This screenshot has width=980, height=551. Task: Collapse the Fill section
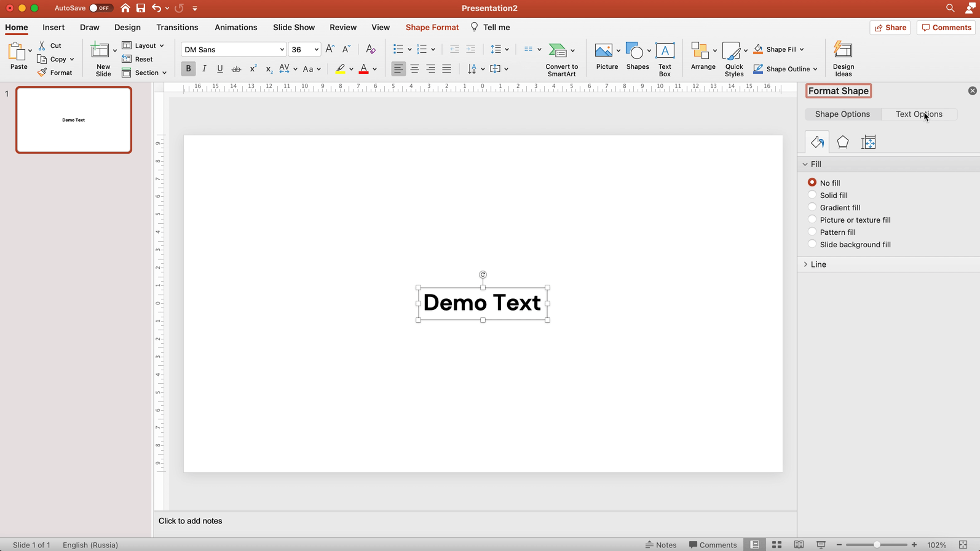(805, 164)
